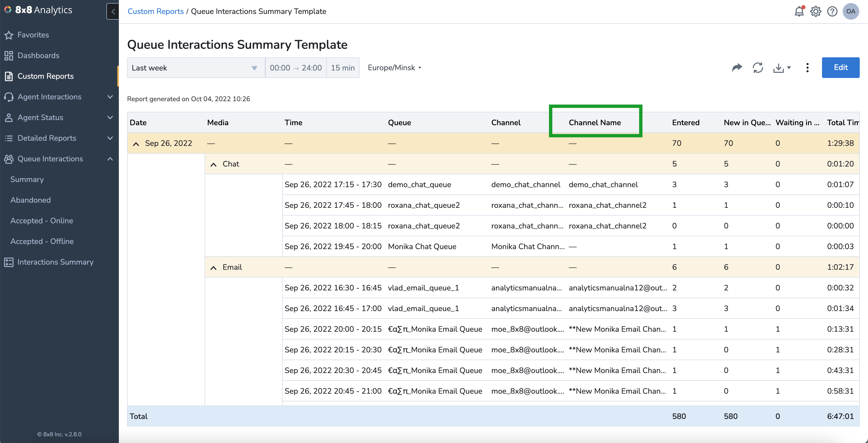Screen dimensions: 868x443
Task: Open Interactions Summary in the sidebar
Action: coord(55,262)
